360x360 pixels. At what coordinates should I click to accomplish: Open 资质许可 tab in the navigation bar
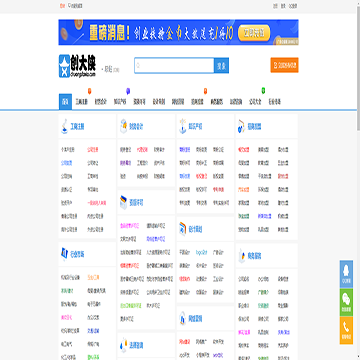pos(139,102)
